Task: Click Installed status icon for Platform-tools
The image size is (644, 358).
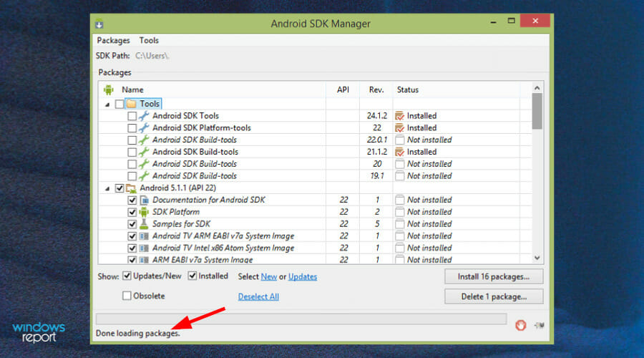Action: (x=399, y=128)
